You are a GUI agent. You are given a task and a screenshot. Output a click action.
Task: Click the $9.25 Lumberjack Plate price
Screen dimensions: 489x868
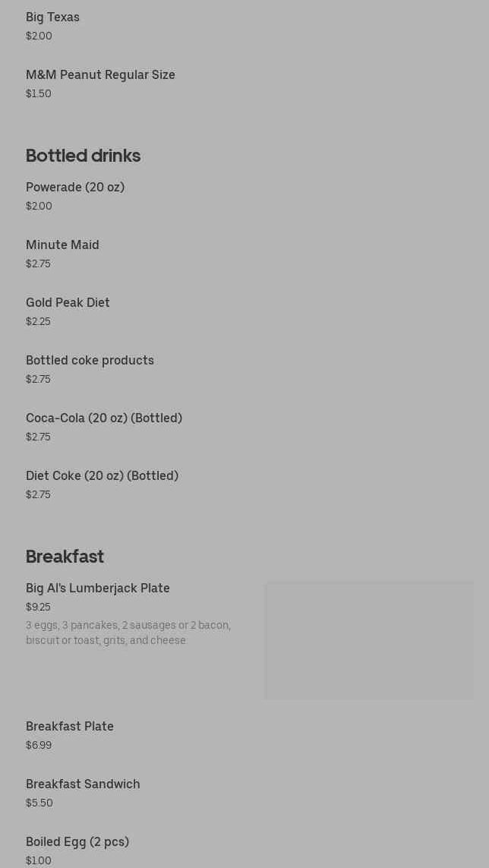[38, 608]
